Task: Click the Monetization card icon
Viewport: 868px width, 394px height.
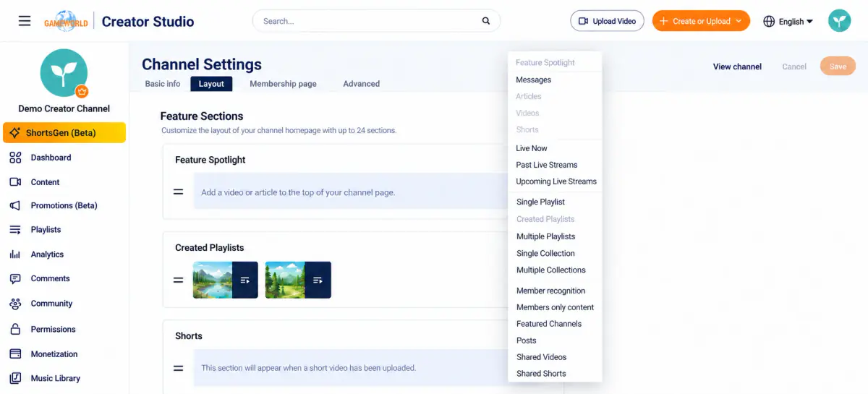Action: (15, 354)
